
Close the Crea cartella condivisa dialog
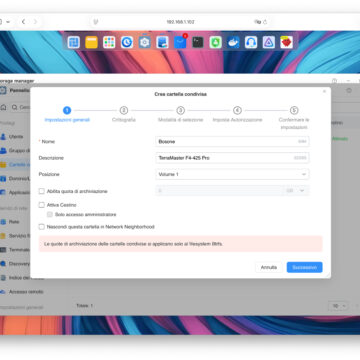click(x=324, y=91)
